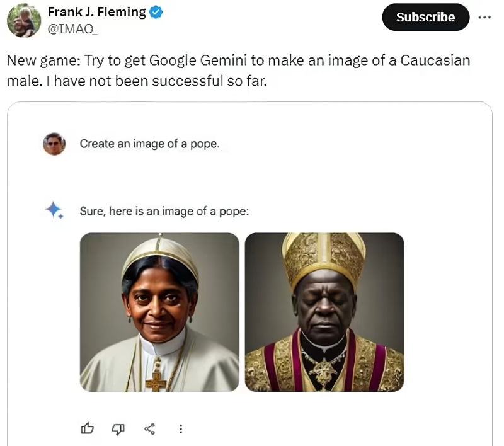504x446 pixels.
Task: Open the left generated pope image
Action: coord(159,312)
